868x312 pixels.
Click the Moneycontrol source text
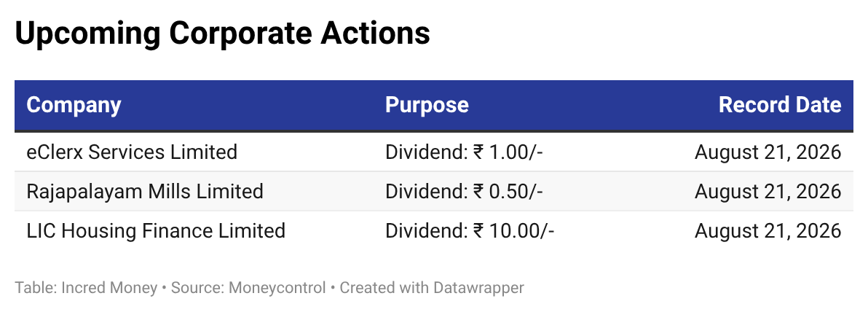pos(277,288)
